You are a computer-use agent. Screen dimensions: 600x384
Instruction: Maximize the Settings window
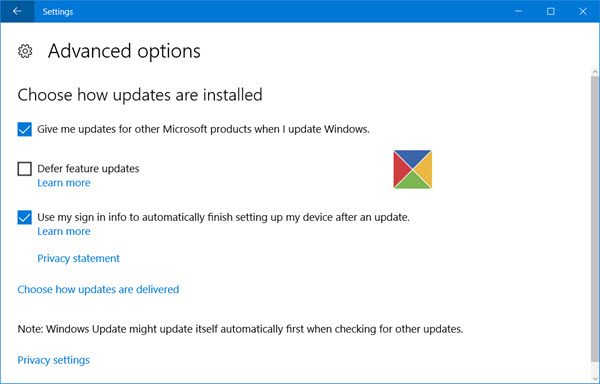[551, 11]
